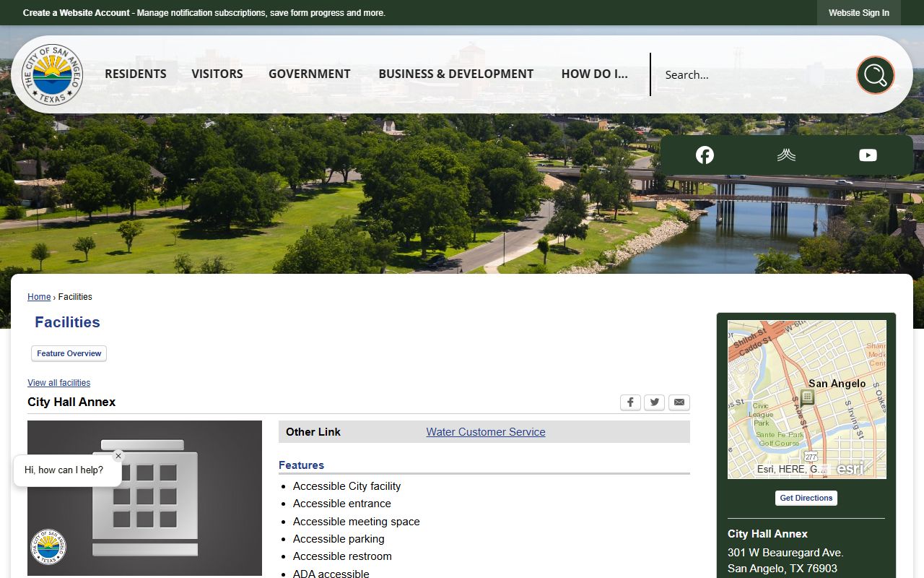Click the City Hall Annex building image
924x578 pixels.
pos(144,498)
